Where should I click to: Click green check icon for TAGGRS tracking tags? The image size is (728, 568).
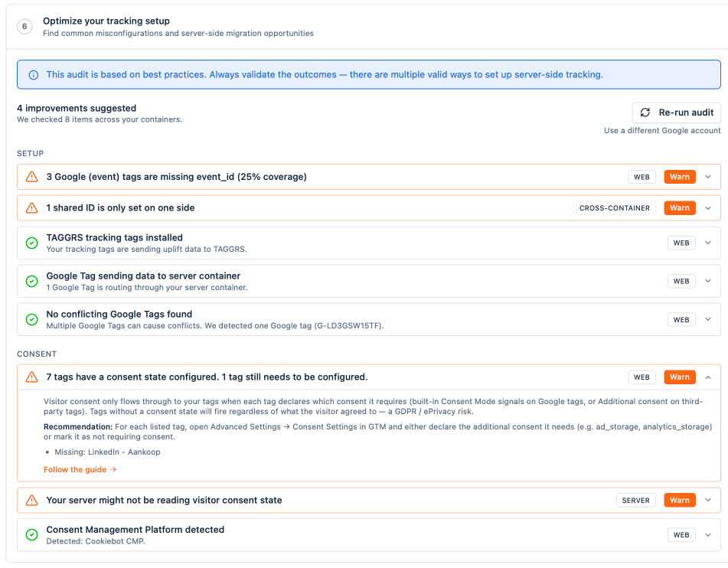(31, 243)
